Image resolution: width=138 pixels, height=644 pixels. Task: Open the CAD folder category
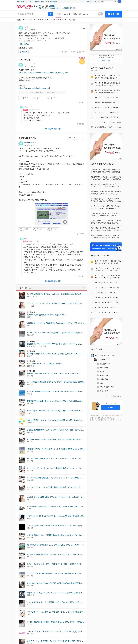click(x=100, y=383)
